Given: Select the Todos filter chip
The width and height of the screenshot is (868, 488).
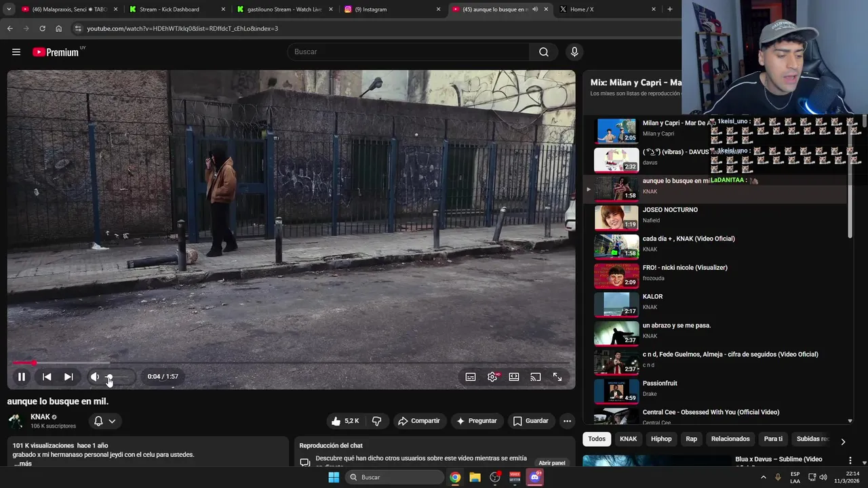Looking at the screenshot, I should (597, 439).
